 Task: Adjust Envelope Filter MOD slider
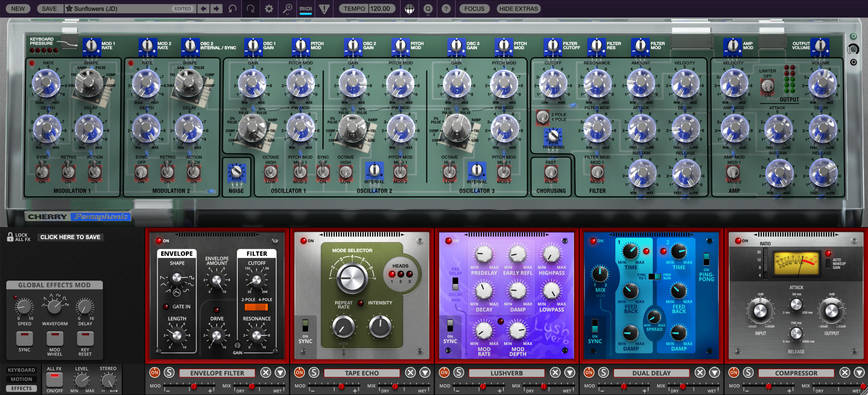point(190,386)
